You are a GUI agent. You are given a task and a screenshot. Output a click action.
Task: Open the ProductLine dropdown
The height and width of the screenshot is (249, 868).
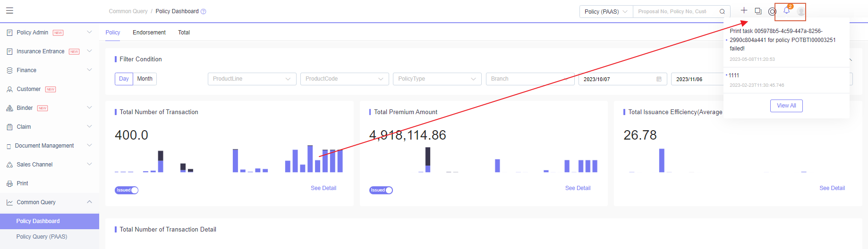coord(252,79)
